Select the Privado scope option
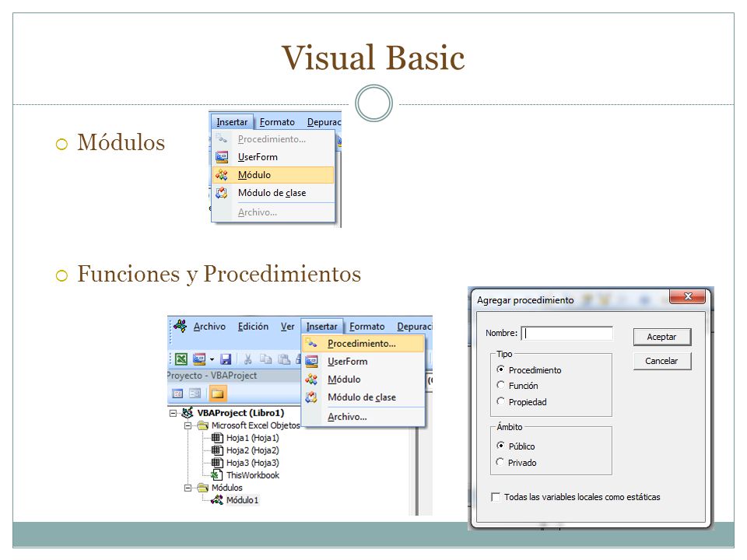The height and width of the screenshot is (560, 747). click(500, 462)
